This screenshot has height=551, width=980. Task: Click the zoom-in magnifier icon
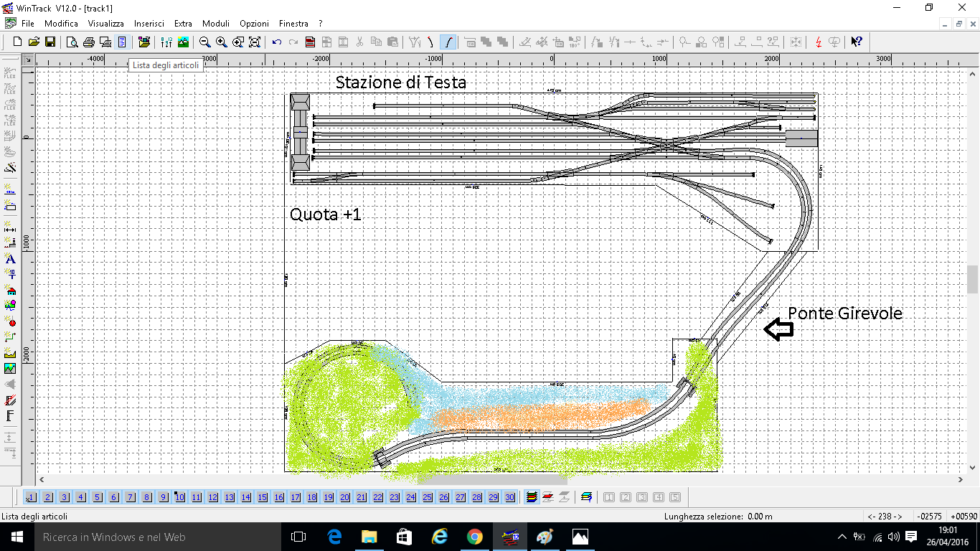(220, 42)
